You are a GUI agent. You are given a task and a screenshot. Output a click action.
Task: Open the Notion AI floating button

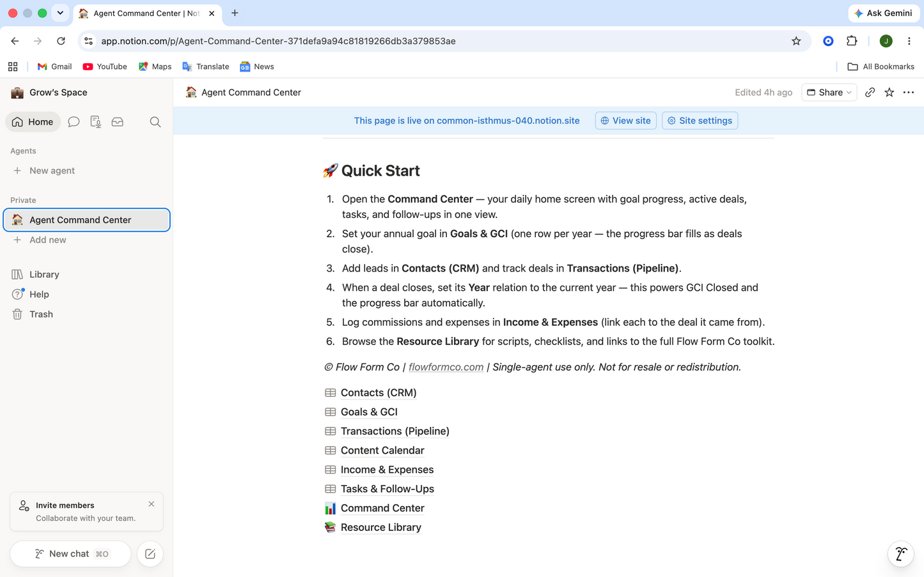point(900,553)
